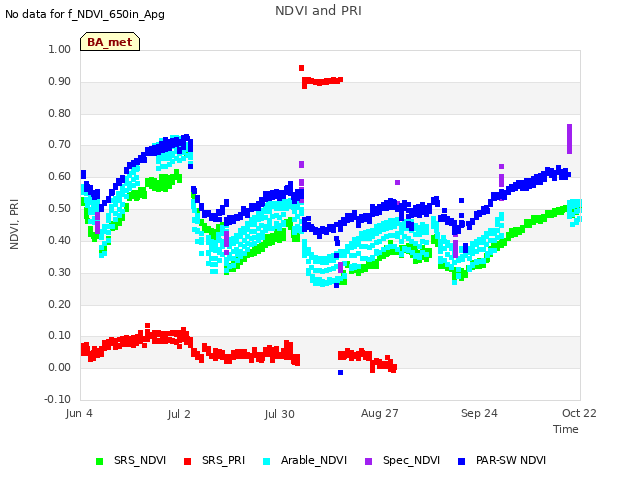Select the chart title NDVI and PRI
This screenshot has height=480, width=640.
pos(318,11)
